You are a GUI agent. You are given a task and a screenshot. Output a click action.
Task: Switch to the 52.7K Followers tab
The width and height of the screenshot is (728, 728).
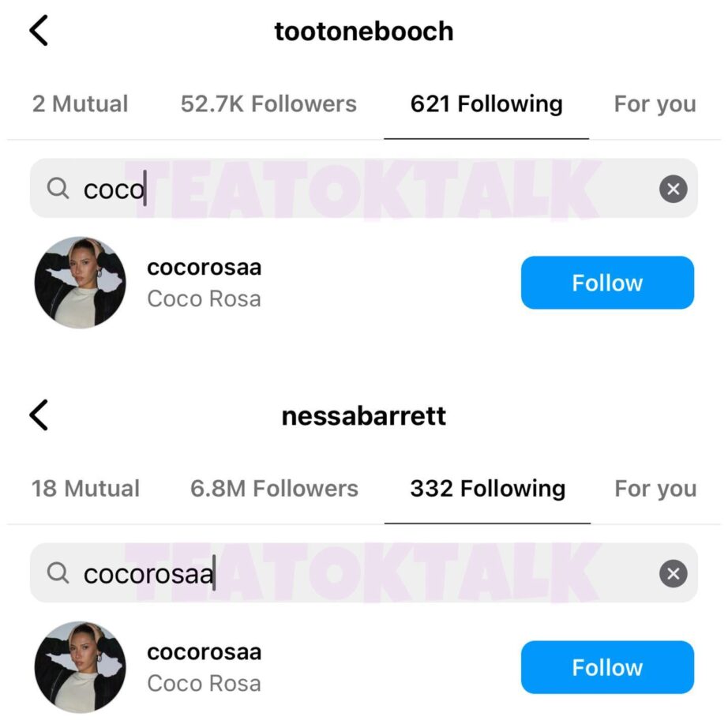[x=268, y=104]
